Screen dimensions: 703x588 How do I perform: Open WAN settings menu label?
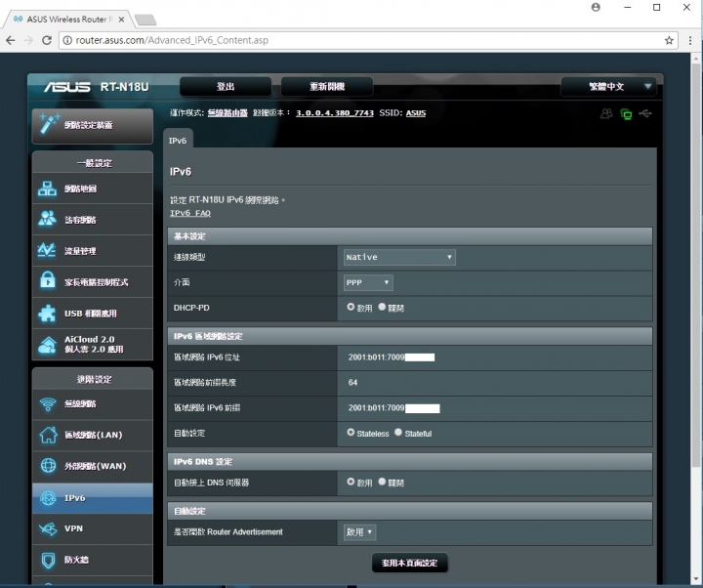coord(96,466)
